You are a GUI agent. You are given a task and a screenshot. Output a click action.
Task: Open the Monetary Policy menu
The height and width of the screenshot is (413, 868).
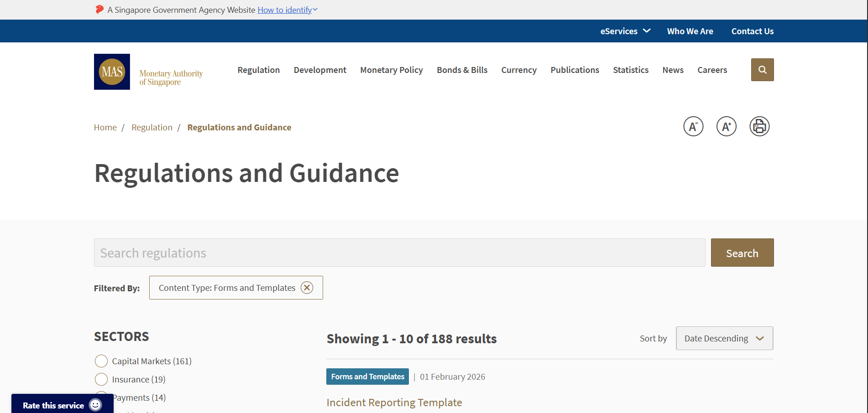(391, 70)
